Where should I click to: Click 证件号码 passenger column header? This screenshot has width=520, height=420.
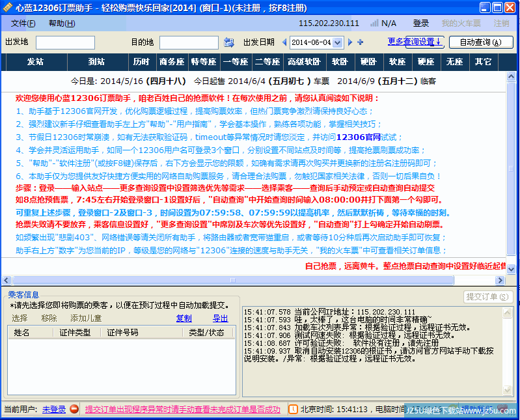(141, 332)
